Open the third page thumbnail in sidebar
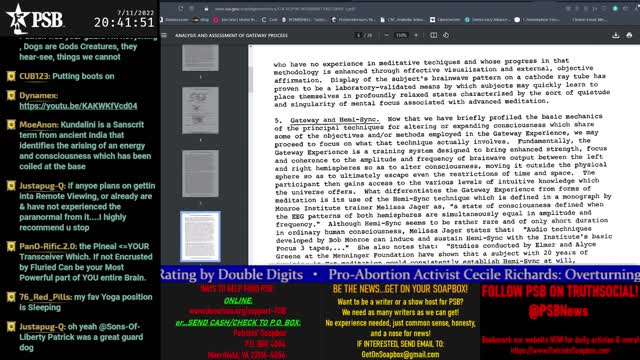This screenshot has height=360, width=640. point(200,173)
